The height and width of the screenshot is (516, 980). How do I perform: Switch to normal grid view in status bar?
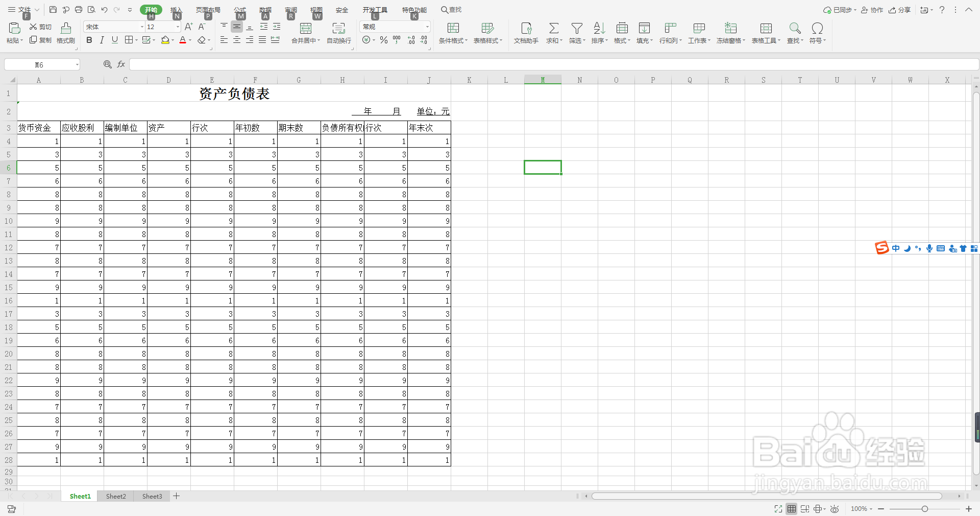791,509
